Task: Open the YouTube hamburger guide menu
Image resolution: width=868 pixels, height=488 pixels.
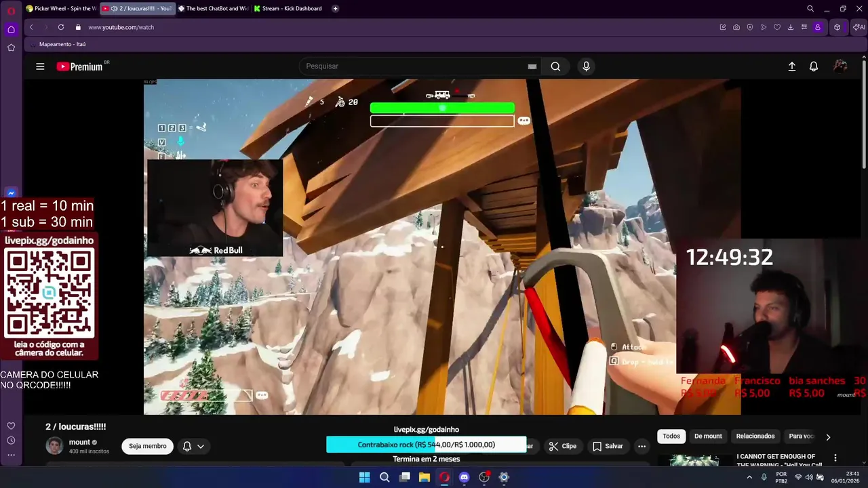Action: [x=40, y=66]
